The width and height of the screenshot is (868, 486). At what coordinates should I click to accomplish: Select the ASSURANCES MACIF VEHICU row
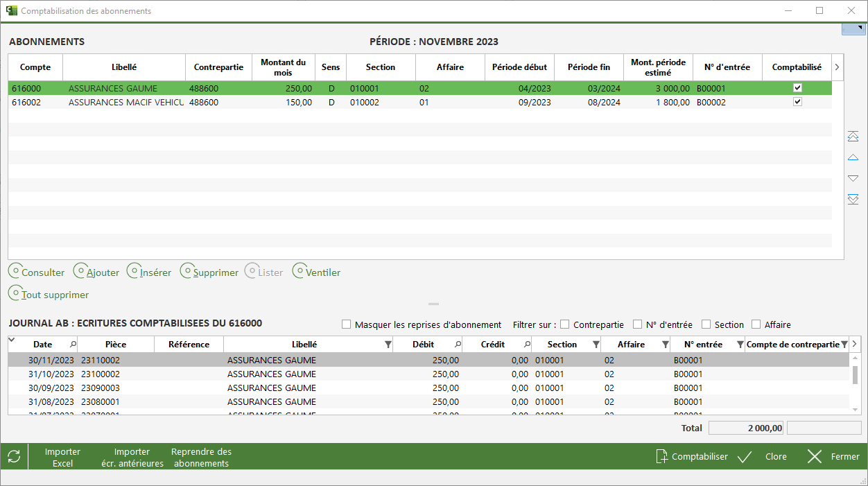[125, 102]
